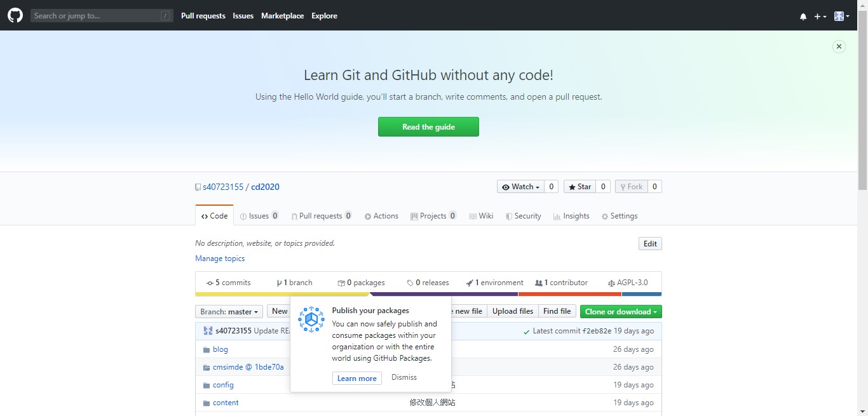Focus the Search or jump to field
The image size is (868, 416).
click(95, 16)
